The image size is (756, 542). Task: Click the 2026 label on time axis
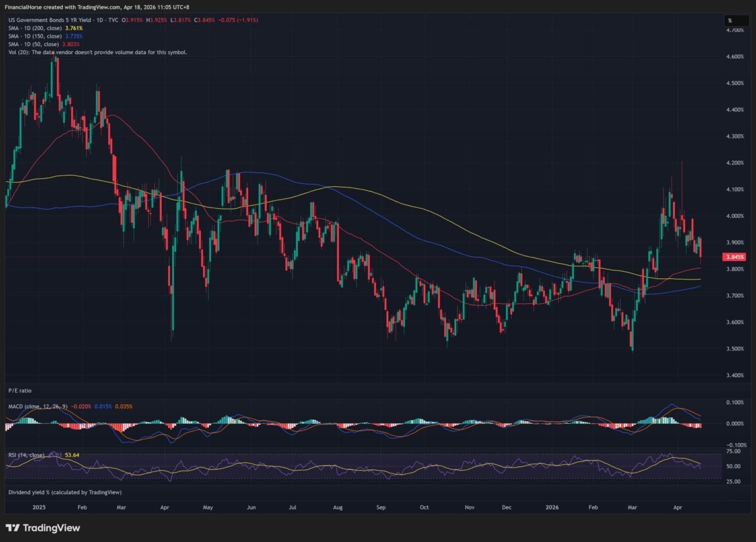[553, 506]
